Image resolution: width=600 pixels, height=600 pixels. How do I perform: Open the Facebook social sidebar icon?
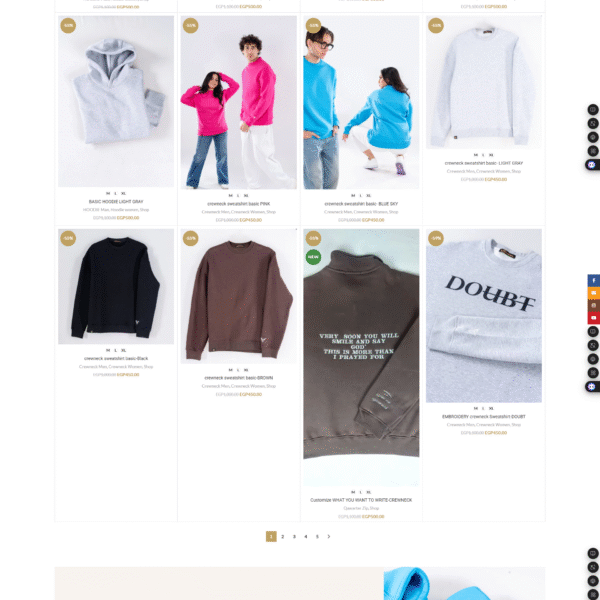594,280
